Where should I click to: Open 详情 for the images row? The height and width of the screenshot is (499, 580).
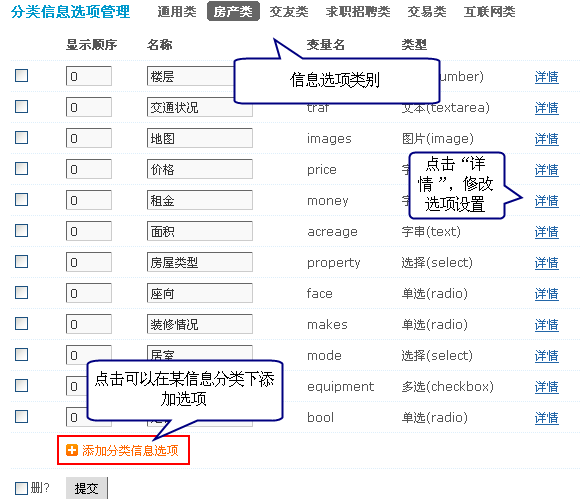(546, 139)
